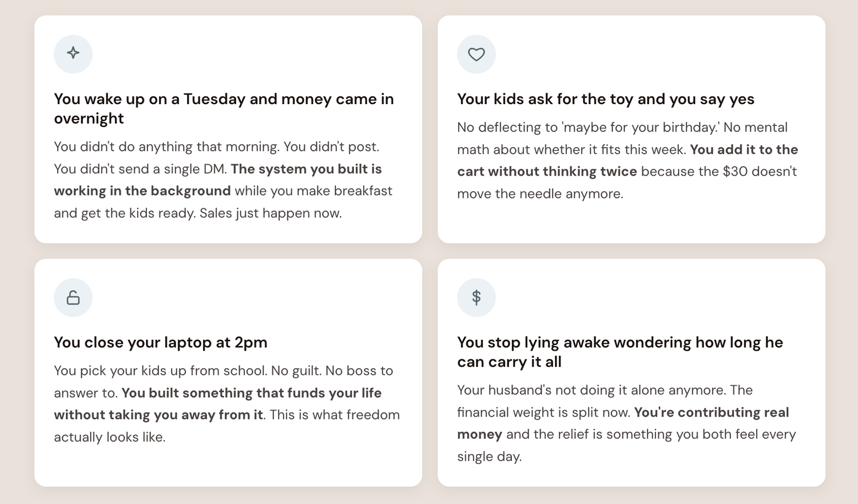Select heading "Your kids ask for the toy"

[606, 99]
